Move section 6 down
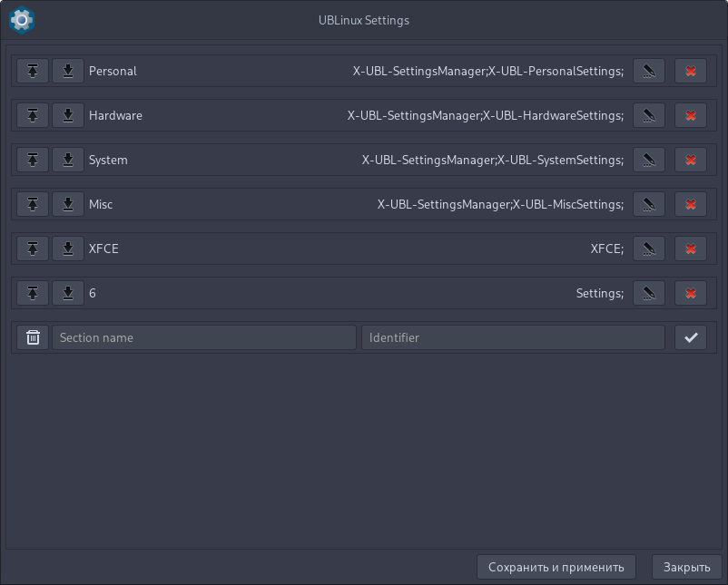This screenshot has height=585, width=728. [x=68, y=293]
